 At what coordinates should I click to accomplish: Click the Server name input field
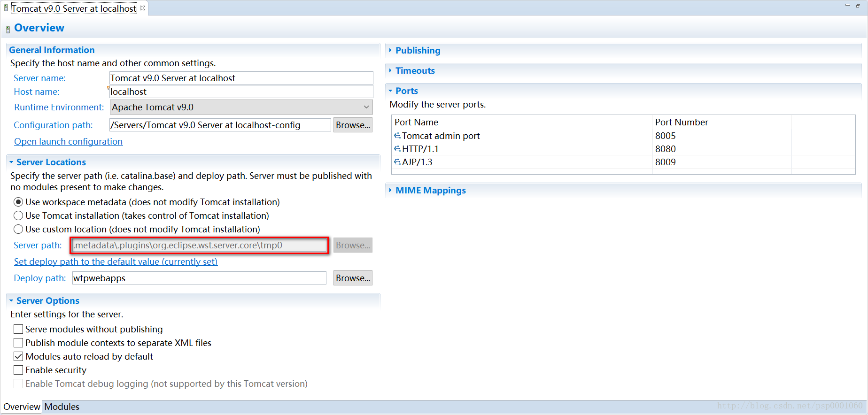pos(241,78)
